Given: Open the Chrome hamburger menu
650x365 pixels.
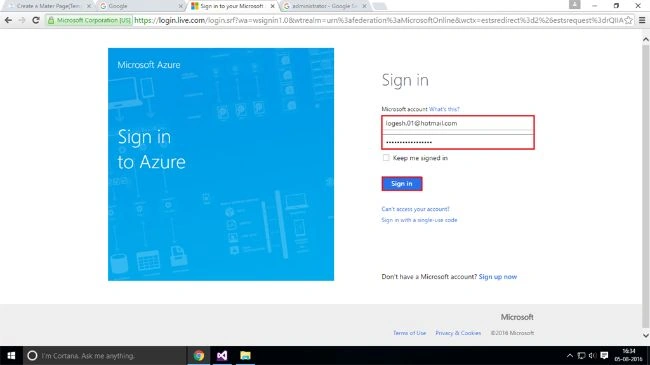Looking at the screenshot, I should click(642, 20).
